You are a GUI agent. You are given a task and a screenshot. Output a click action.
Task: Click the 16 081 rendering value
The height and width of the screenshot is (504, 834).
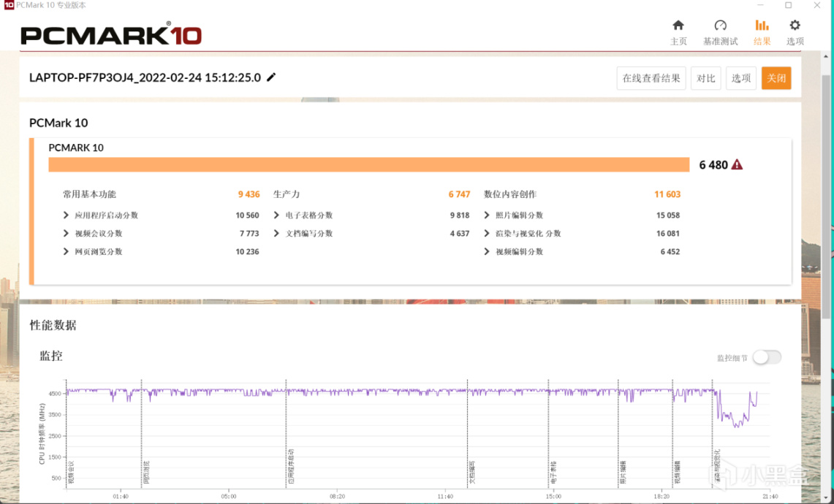tap(668, 234)
